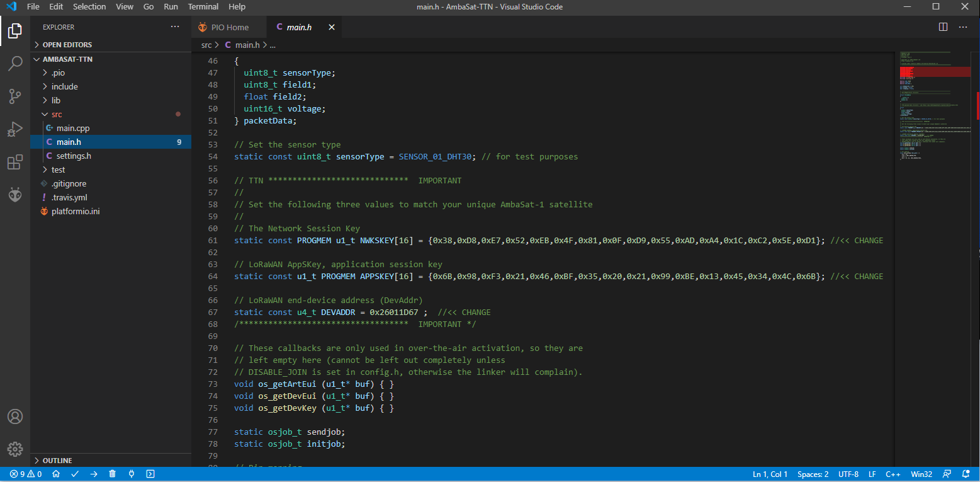Open the View menu

(x=125, y=7)
